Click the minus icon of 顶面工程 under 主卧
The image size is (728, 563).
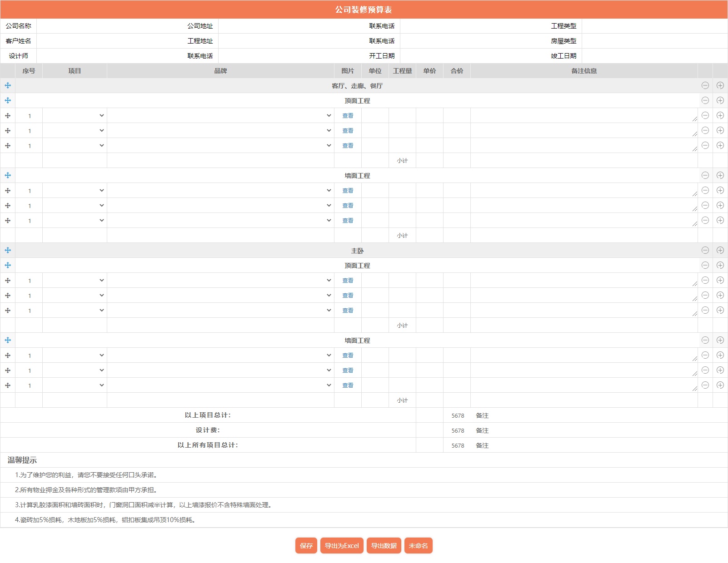coord(705,265)
